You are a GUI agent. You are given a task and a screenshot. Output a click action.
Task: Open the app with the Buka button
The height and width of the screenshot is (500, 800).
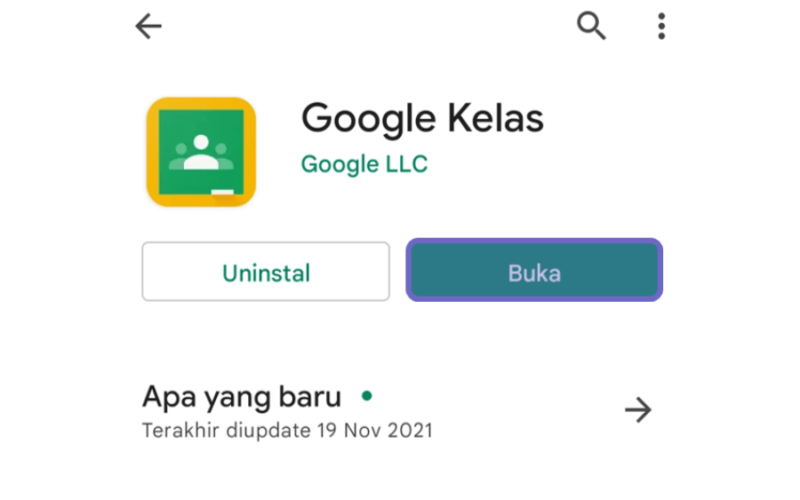tap(534, 270)
